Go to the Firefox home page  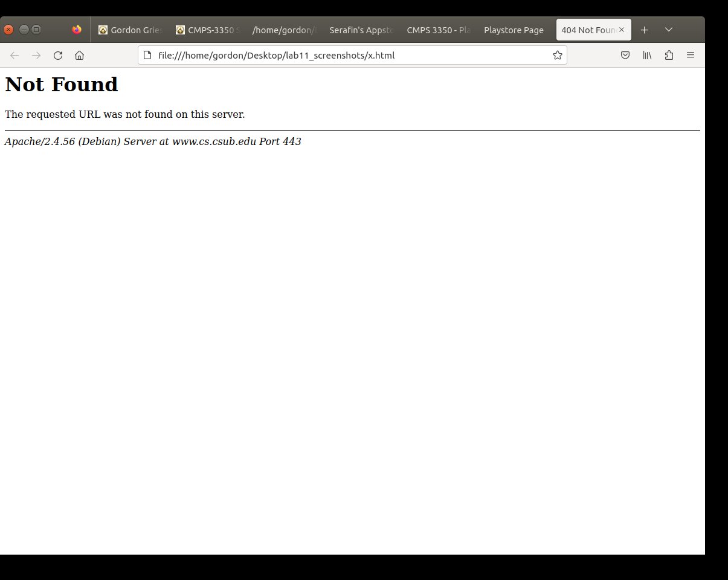[79, 56]
